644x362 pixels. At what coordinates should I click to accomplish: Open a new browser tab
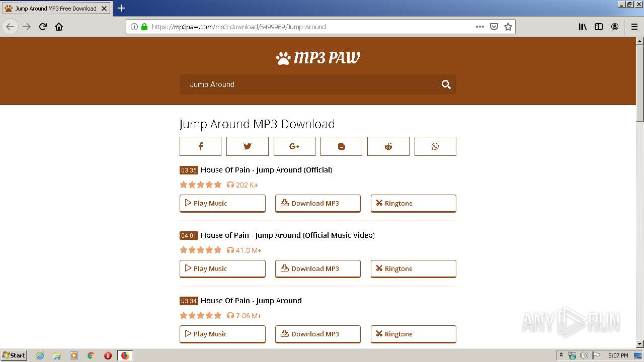(x=121, y=8)
